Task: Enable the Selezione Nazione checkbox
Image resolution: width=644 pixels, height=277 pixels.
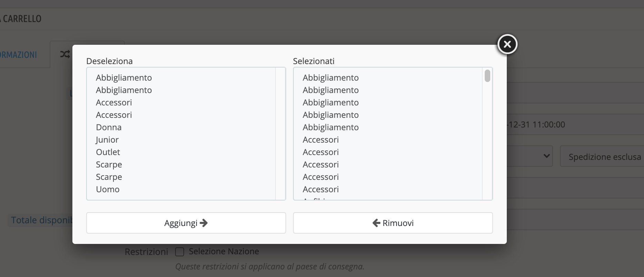Action: tap(180, 252)
